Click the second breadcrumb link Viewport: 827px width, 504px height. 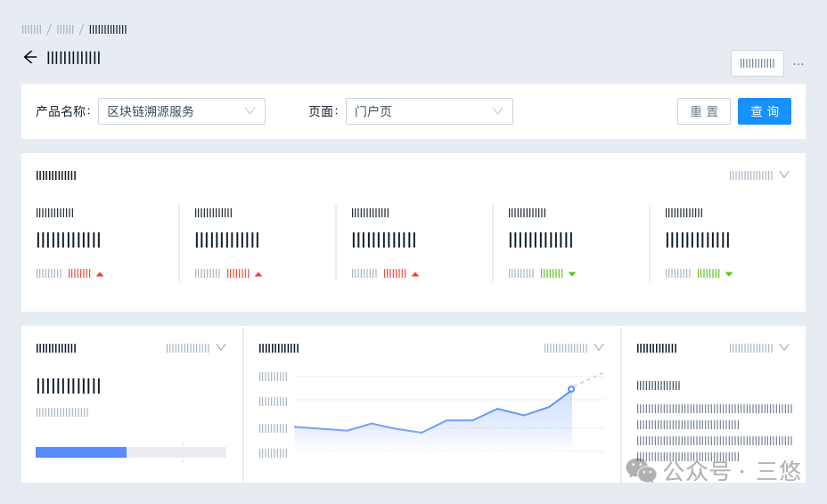pyautogui.click(x=65, y=29)
